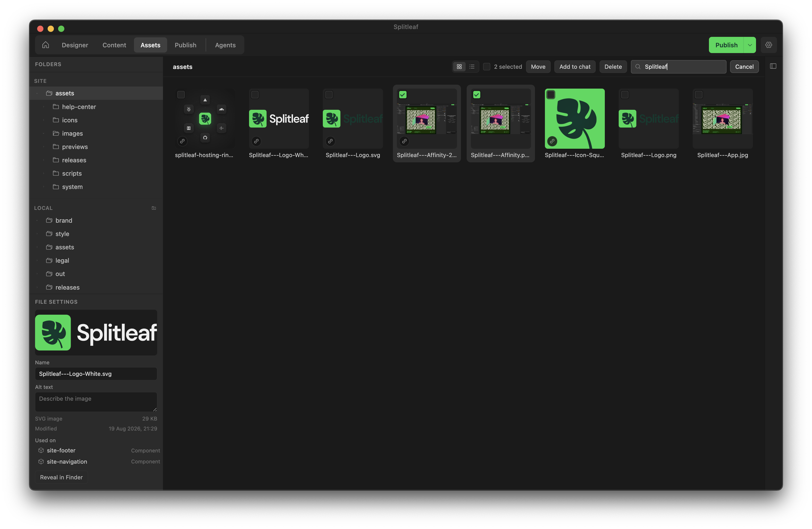The image size is (812, 529).
Task: Toggle the select-all checkbox beside 2 selected
Action: 487,67
